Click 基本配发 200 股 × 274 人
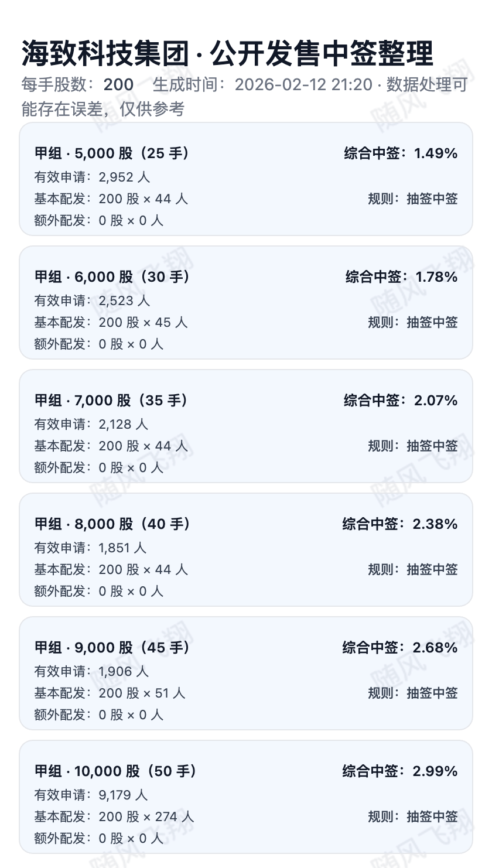 (x=114, y=816)
